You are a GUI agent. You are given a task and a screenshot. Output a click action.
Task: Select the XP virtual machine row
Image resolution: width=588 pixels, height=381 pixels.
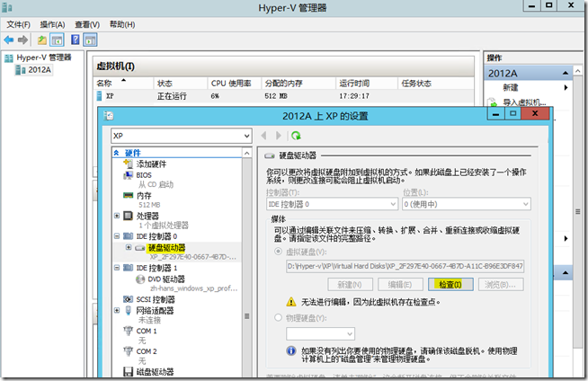pyautogui.click(x=283, y=96)
